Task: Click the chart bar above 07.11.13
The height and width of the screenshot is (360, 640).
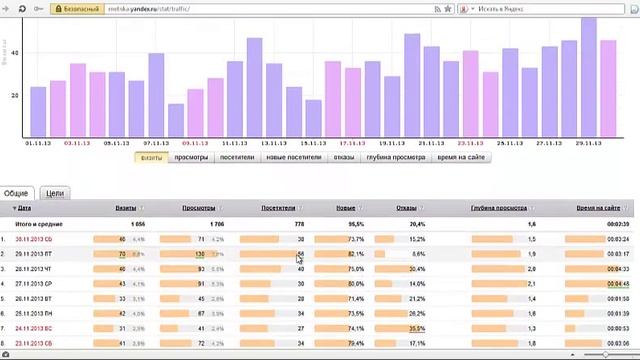Action: pyautogui.click(x=156, y=95)
